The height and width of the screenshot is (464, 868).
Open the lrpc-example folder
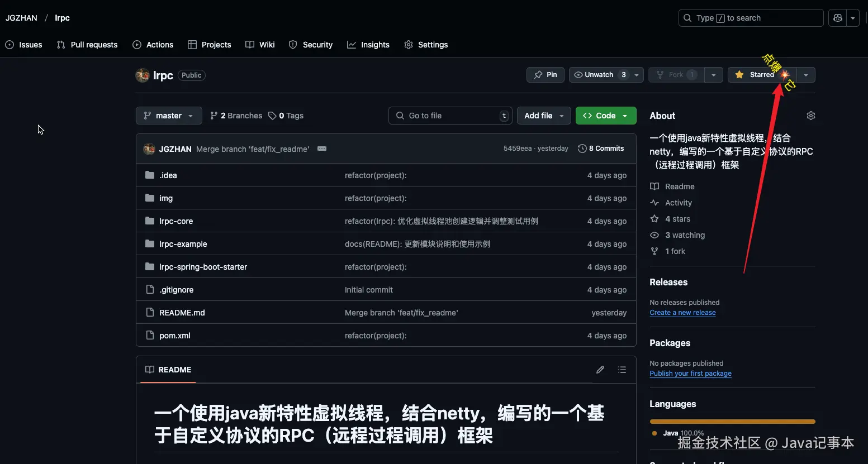point(183,244)
